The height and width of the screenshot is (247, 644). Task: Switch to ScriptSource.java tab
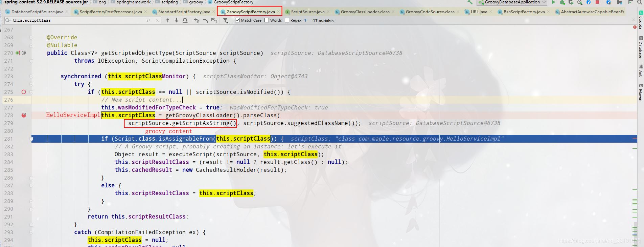coord(307,12)
